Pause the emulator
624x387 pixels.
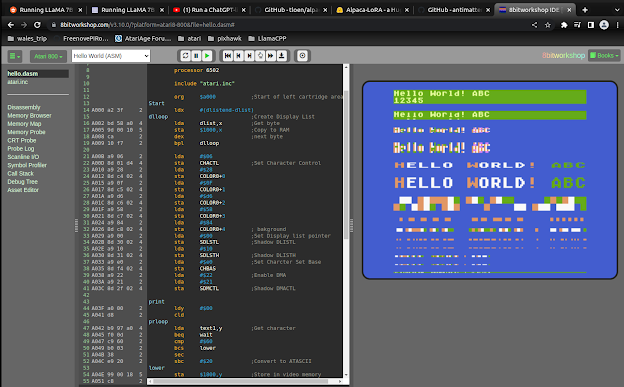tap(196, 56)
